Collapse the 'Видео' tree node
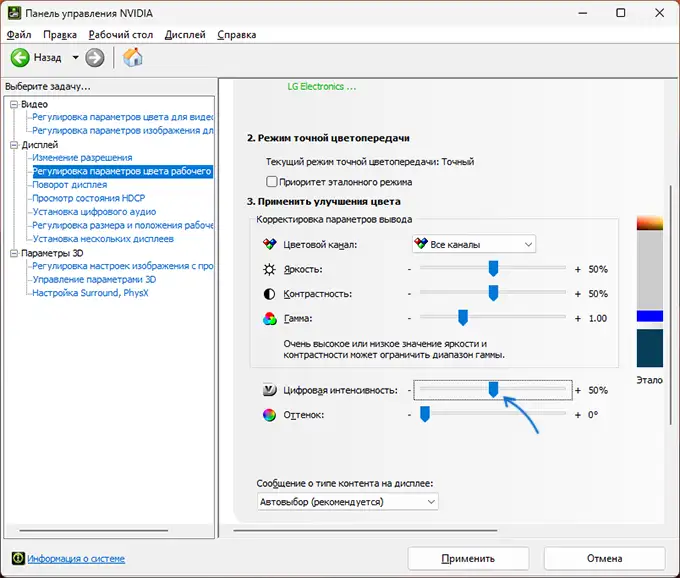 14,104
